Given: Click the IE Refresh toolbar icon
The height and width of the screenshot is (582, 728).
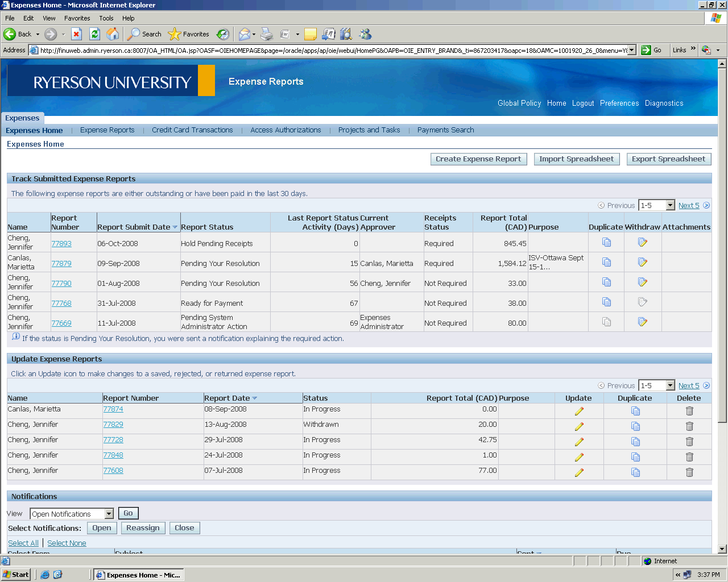Looking at the screenshot, I should coord(95,34).
